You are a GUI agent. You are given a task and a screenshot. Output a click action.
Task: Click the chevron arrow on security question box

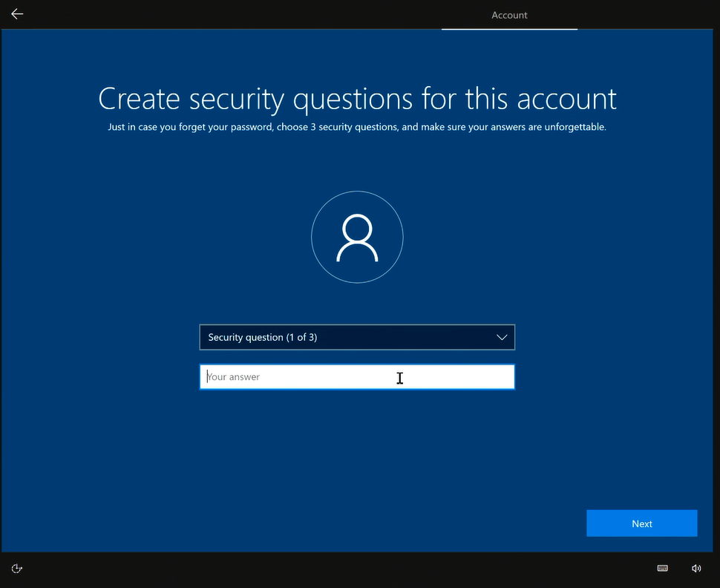tap(502, 337)
